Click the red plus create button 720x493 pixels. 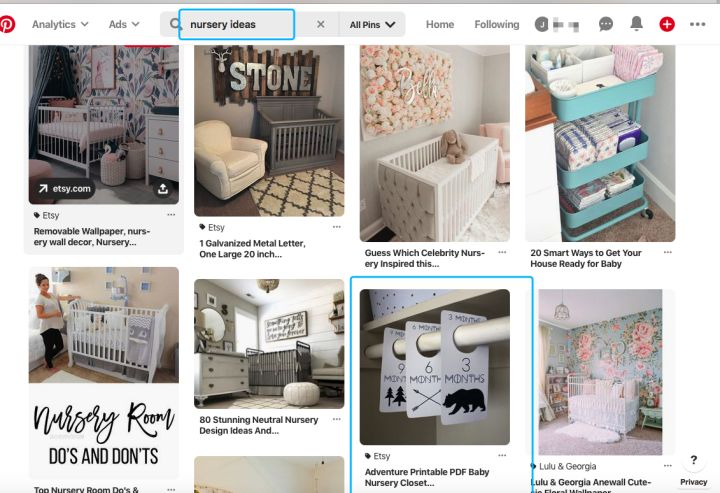coord(667,24)
